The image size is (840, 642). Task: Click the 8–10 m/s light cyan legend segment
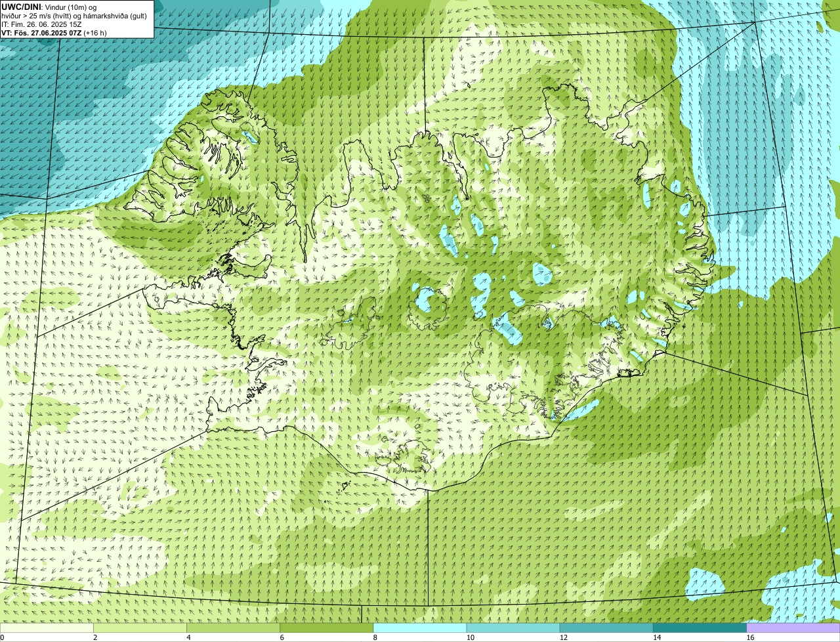pos(420,628)
